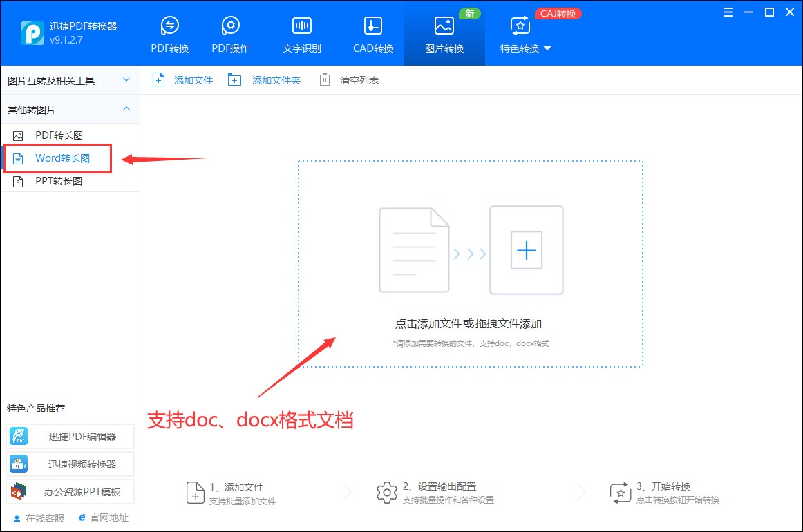Click the 办公资源PPT模板 icon
This screenshot has width=803, height=532.
click(19, 491)
